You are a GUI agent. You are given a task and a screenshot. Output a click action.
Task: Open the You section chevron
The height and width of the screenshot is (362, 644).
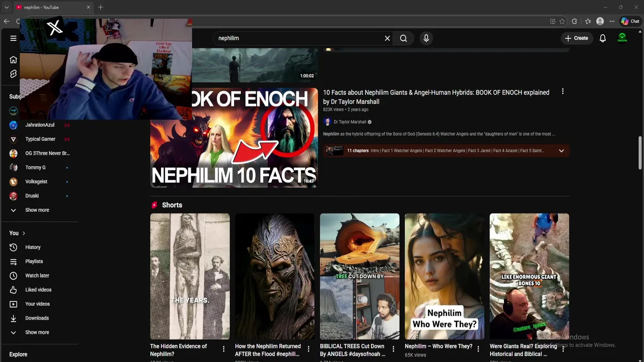(24, 233)
